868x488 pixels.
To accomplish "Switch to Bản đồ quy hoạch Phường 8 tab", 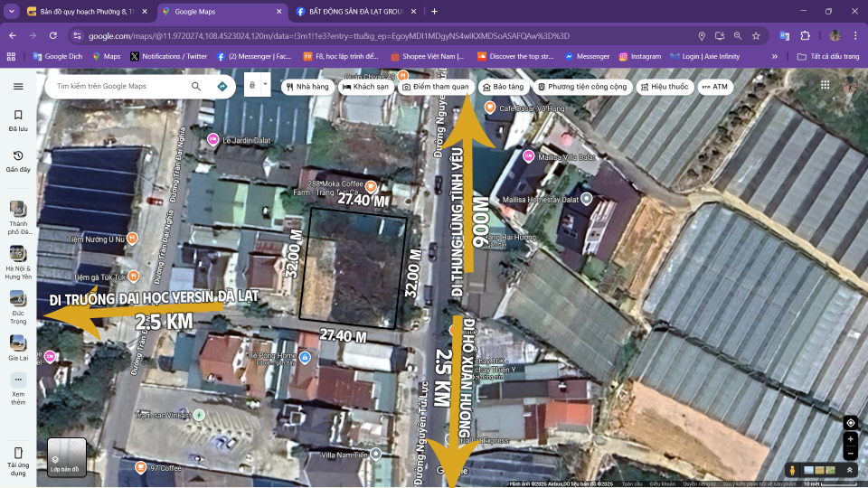I will click(88, 11).
